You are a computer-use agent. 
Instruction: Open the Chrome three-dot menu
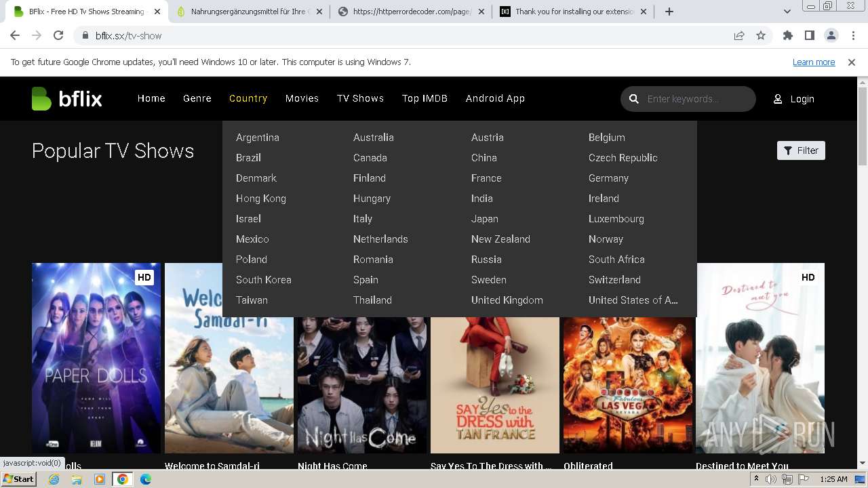coord(852,36)
